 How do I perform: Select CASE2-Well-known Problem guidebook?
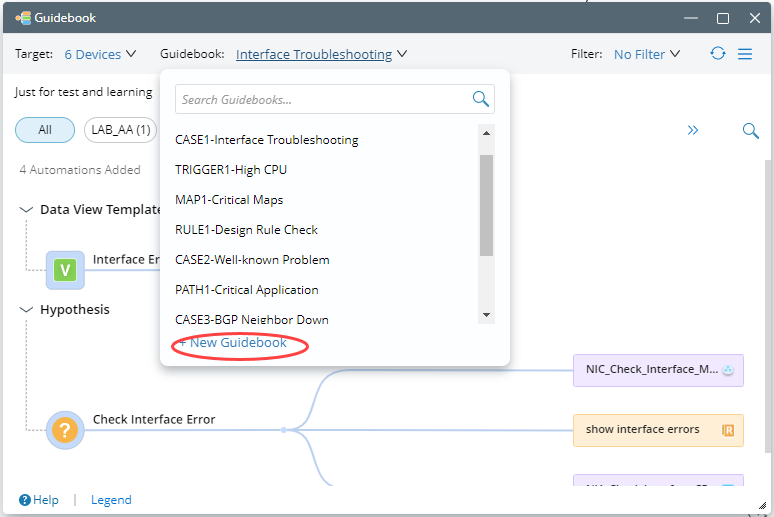click(x=252, y=260)
